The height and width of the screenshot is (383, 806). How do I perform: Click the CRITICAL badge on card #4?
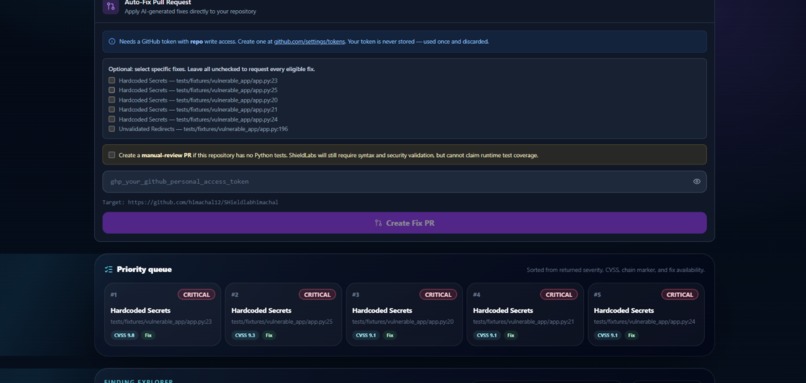pyautogui.click(x=559, y=295)
